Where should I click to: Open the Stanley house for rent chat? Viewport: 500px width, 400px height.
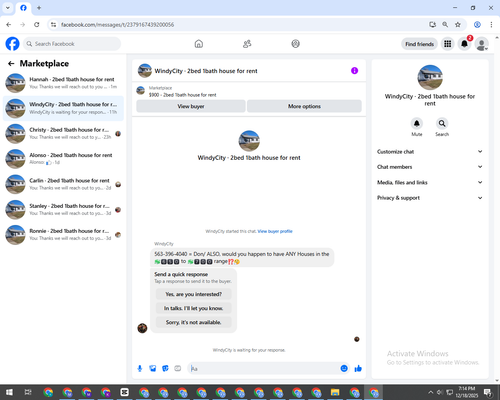tap(63, 209)
